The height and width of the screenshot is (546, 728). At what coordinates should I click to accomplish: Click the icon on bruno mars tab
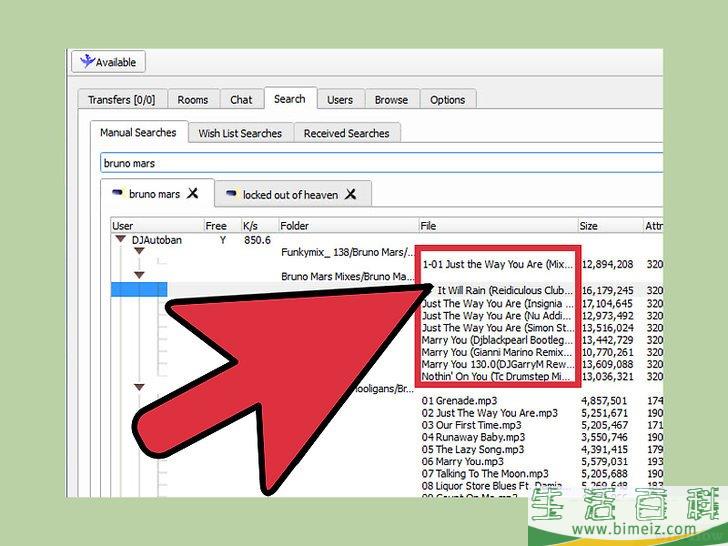pyautogui.click(x=117, y=193)
